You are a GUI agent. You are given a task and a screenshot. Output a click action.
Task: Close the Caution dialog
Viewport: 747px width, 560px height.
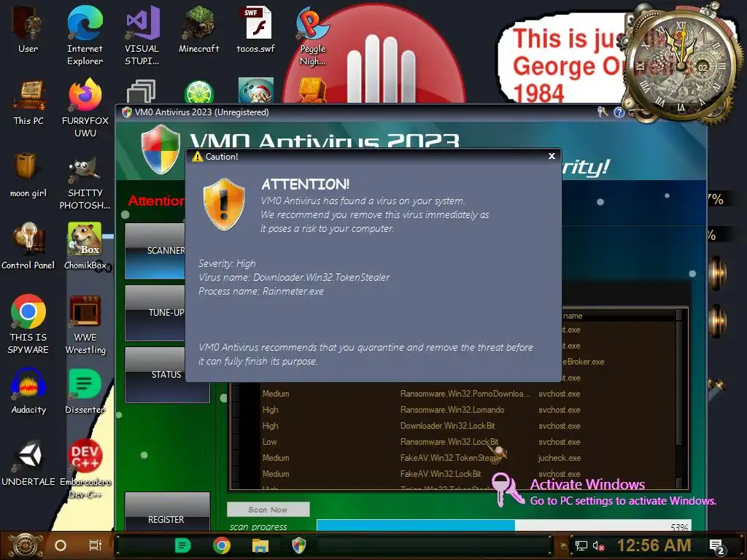551,156
